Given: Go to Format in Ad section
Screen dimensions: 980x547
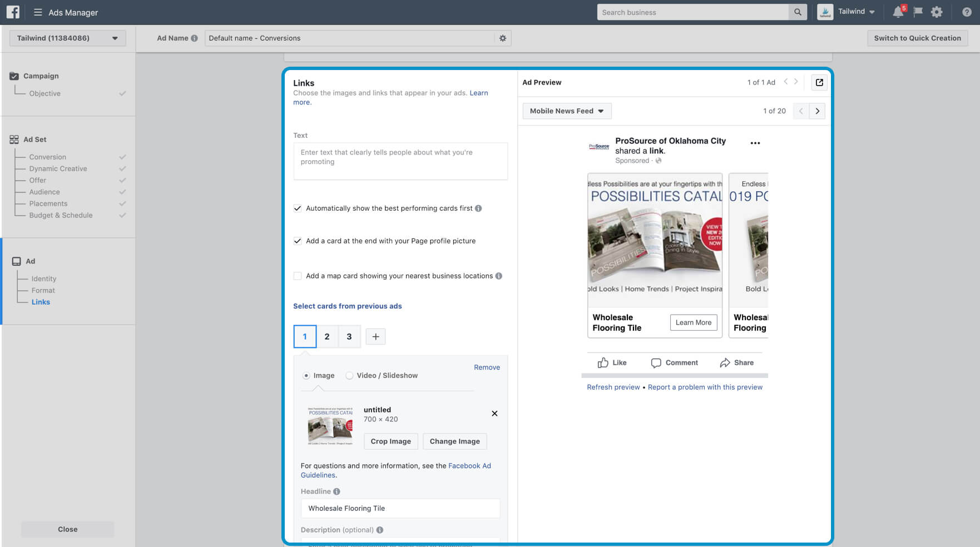Looking at the screenshot, I should [x=43, y=291].
